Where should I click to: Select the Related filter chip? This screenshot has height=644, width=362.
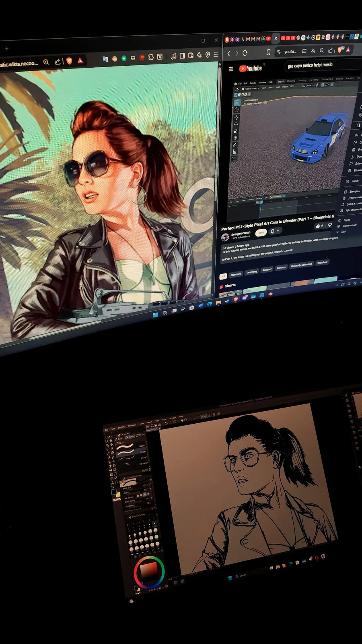click(x=267, y=269)
